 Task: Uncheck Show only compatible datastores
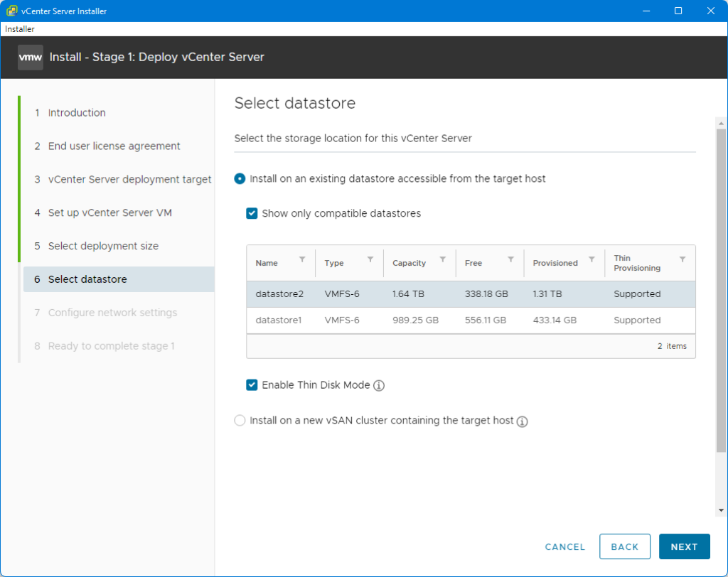252,213
